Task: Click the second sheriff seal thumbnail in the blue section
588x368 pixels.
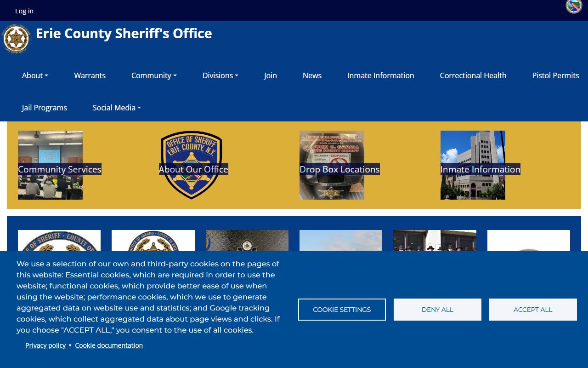Action: tap(153, 241)
